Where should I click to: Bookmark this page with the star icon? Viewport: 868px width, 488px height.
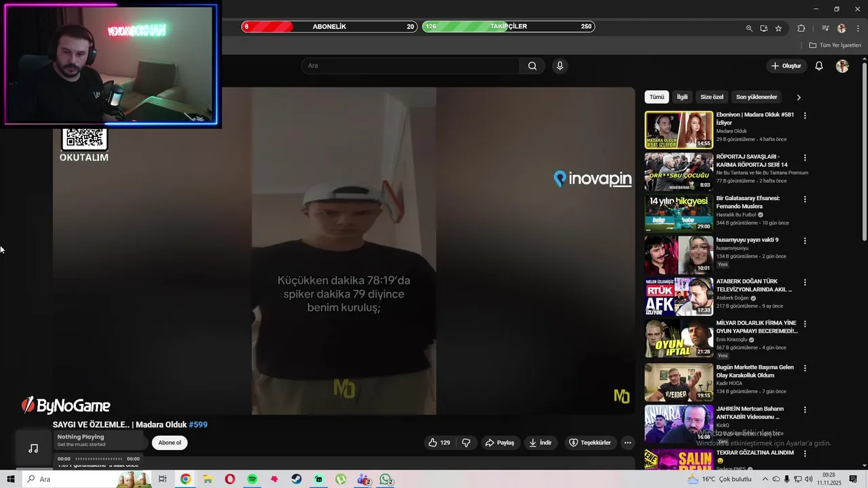click(x=778, y=28)
